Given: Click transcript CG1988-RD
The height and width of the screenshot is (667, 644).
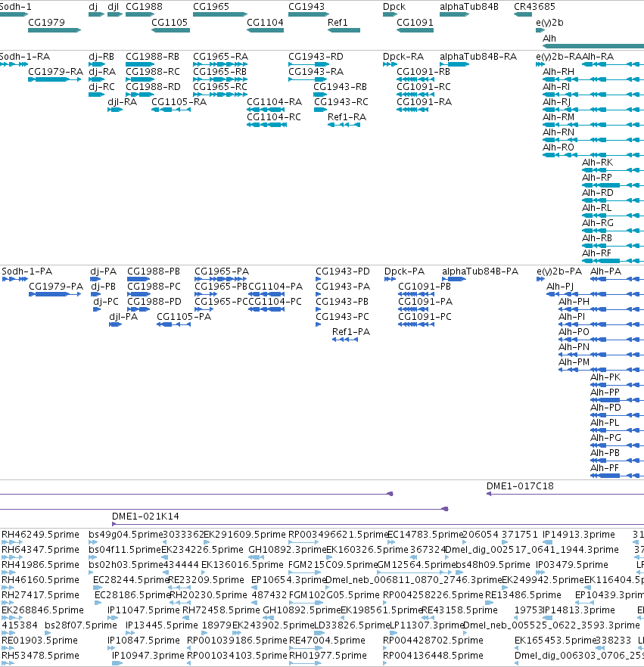Looking at the screenshot, I should point(140,95).
